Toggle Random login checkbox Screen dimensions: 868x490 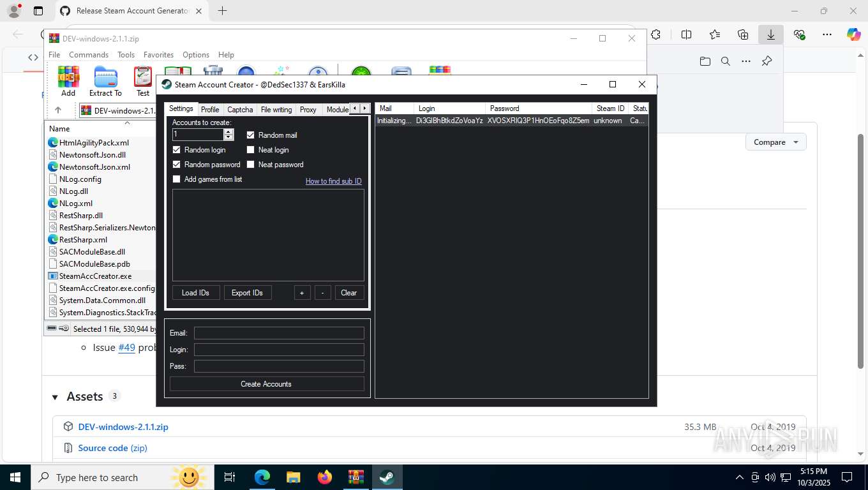[x=177, y=150]
